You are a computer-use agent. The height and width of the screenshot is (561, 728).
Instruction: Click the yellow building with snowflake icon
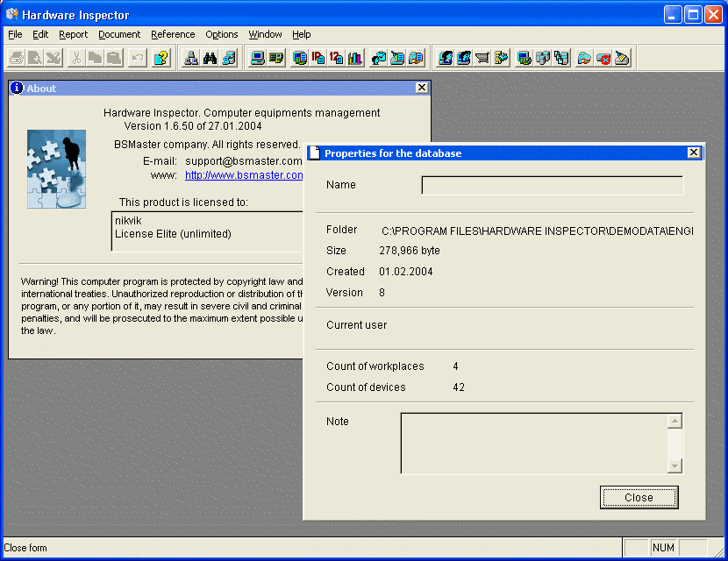(x=501, y=58)
